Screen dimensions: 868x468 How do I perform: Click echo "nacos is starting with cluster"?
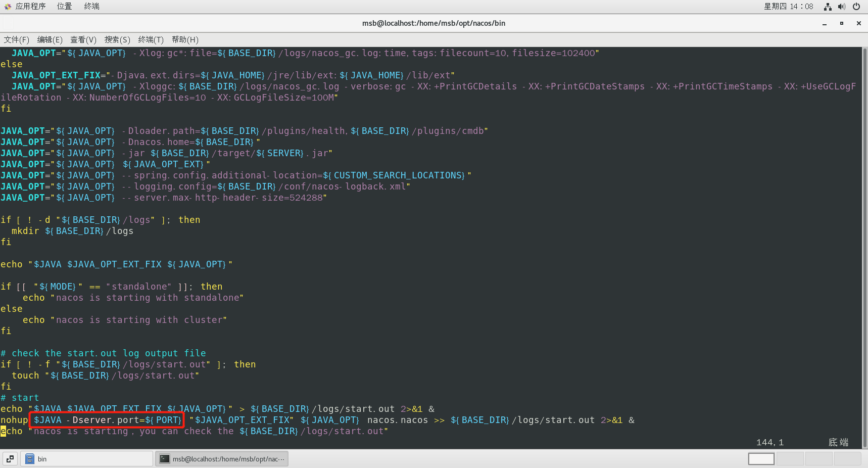tap(125, 320)
